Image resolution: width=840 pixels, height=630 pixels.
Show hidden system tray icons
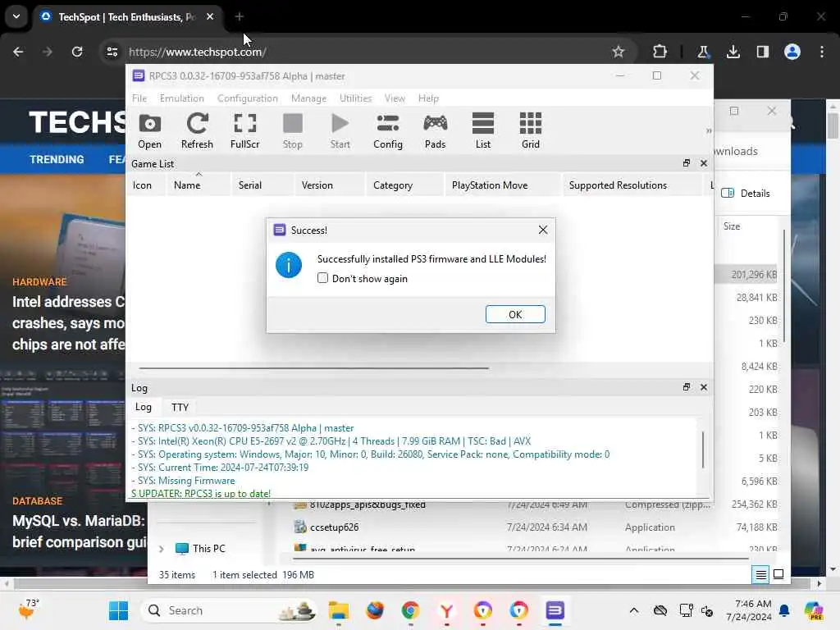click(x=634, y=610)
